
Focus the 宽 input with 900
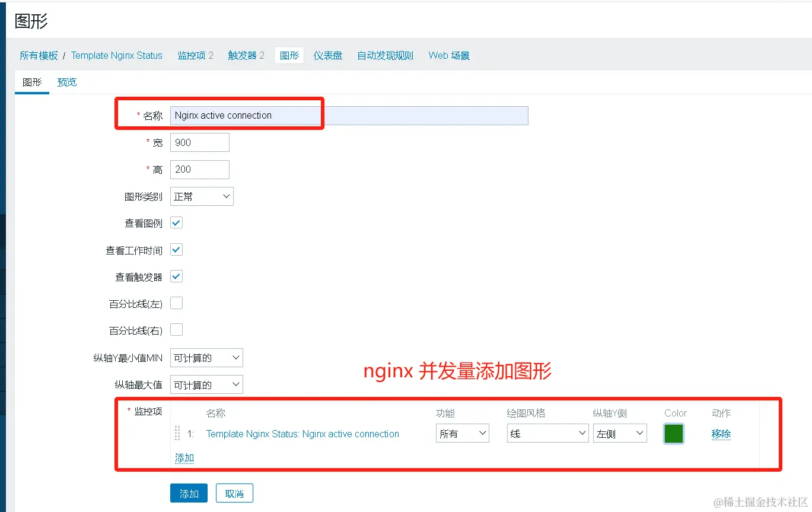200,142
